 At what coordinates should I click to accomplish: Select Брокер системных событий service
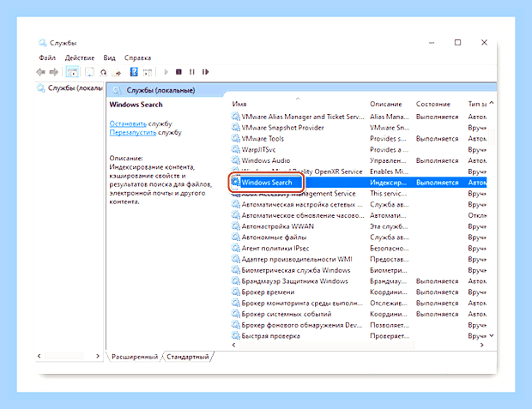[x=287, y=314]
